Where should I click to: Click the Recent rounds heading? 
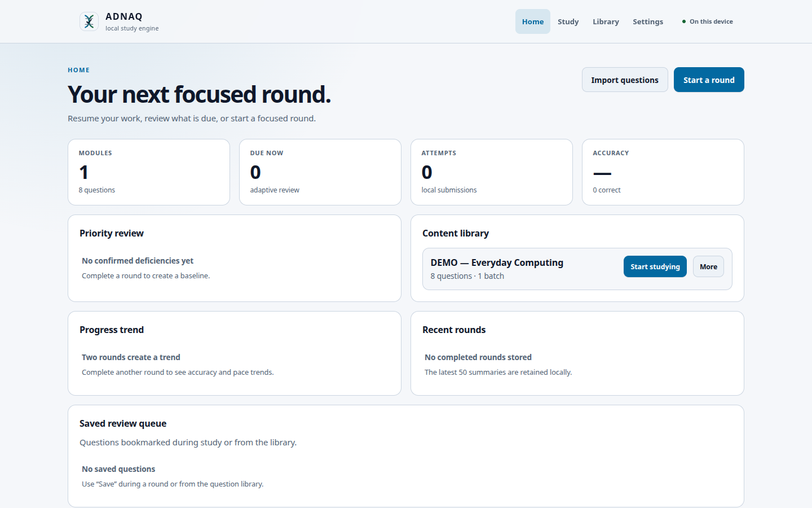[x=454, y=330]
